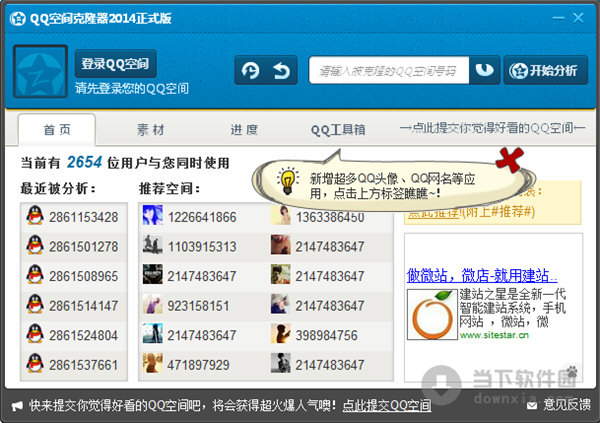Minimize the QQ空间克隆器 window
600x423 pixels.
[558, 18]
